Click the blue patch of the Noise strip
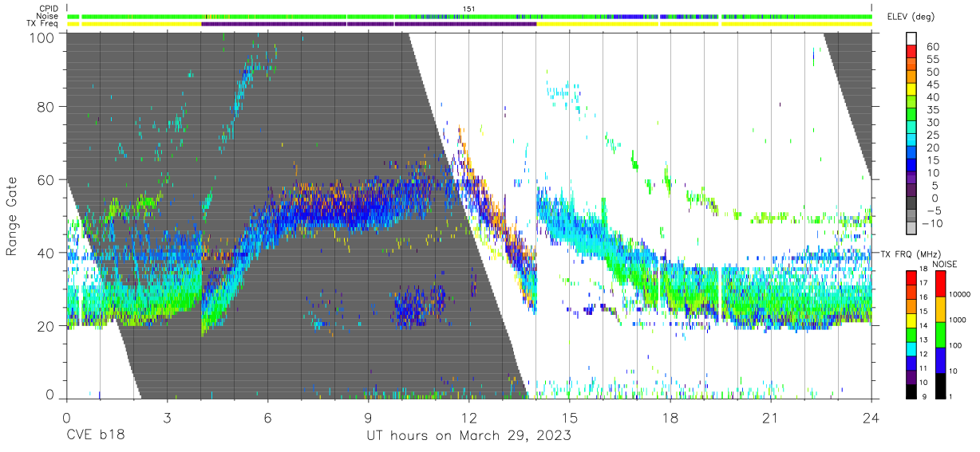Image resolution: width=980 pixels, height=452 pixels. click(x=629, y=16)
